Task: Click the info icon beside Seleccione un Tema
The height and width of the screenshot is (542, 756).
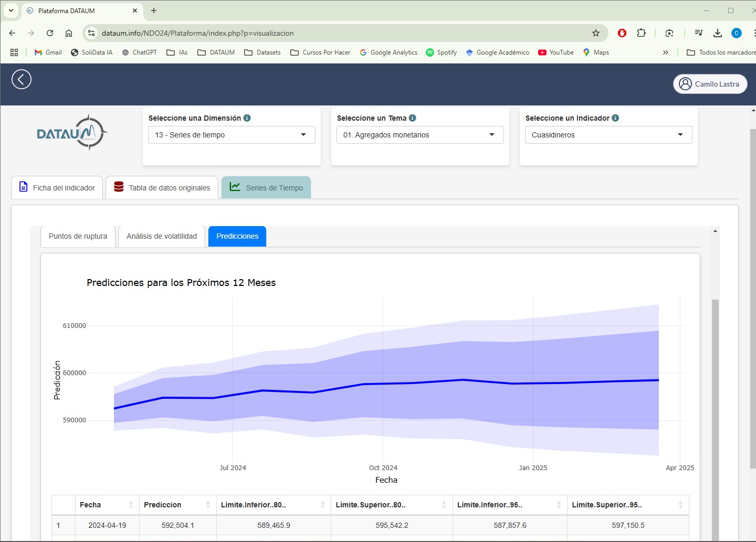Action: (412, 118)
